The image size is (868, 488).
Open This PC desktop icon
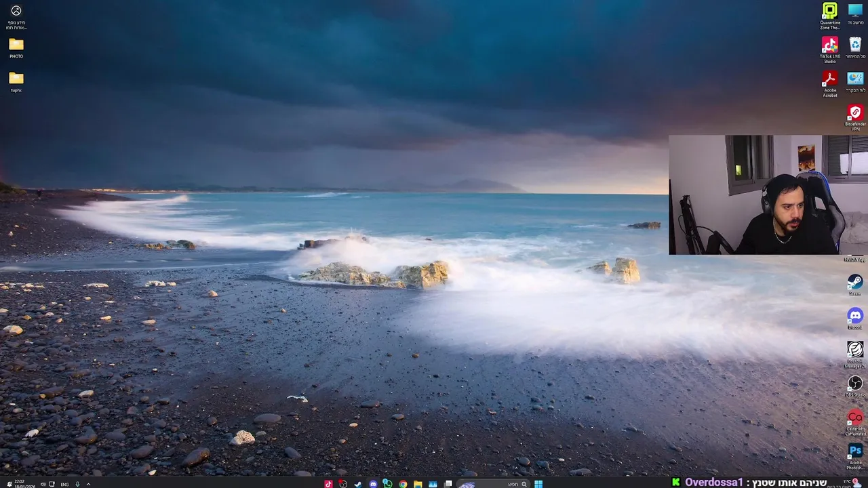pyautogui.click(x=855, y=14)
